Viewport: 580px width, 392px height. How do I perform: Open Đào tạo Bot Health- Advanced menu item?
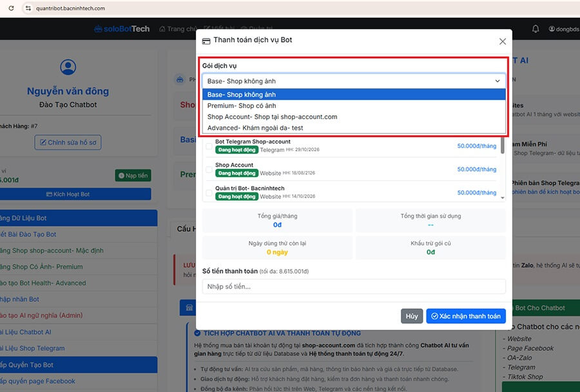[x=43, y=283]
